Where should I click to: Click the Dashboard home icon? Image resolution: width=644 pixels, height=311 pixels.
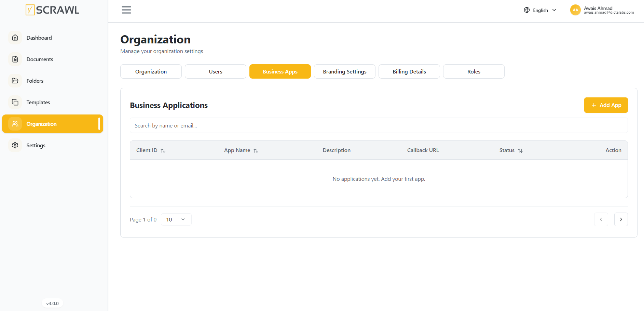tap(15, 38)
